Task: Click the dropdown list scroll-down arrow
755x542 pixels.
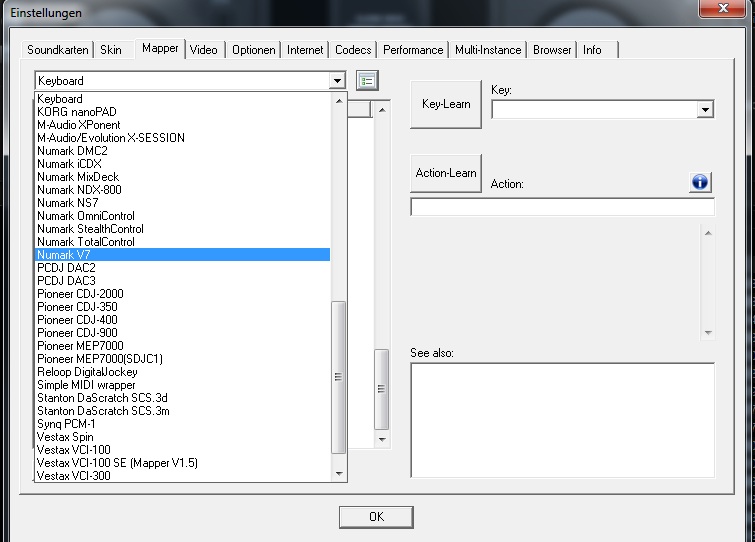Action: (339, 474)
